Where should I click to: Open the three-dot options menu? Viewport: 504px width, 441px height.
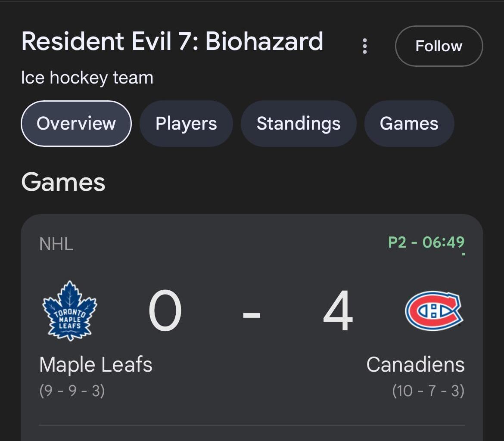click(364, 45)
